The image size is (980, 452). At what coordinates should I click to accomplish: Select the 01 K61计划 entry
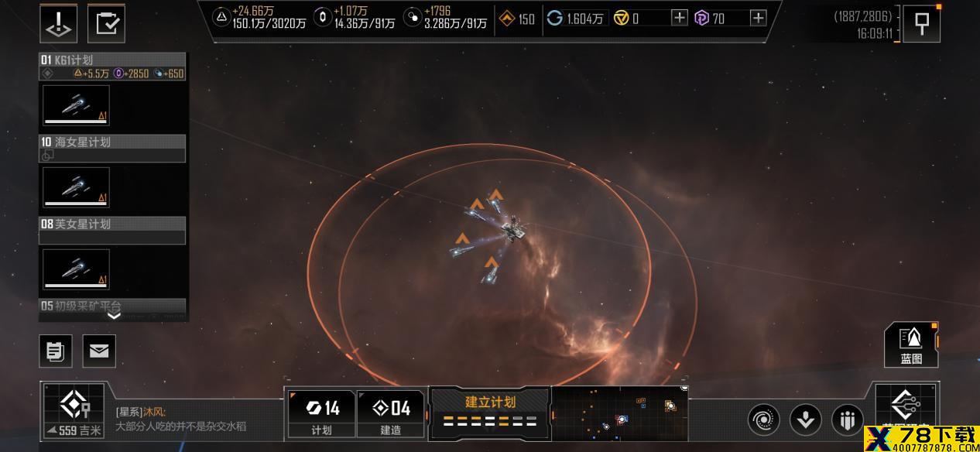pyautogui.click(x=112, y=67)
